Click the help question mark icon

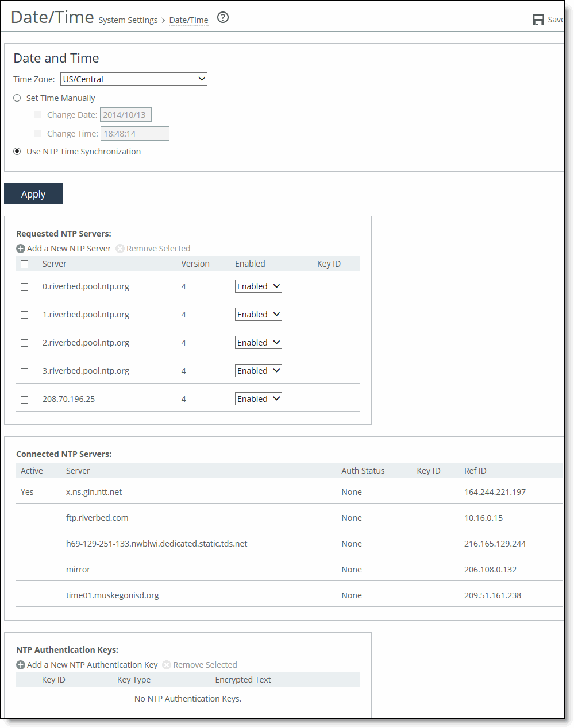click(222, 18)
